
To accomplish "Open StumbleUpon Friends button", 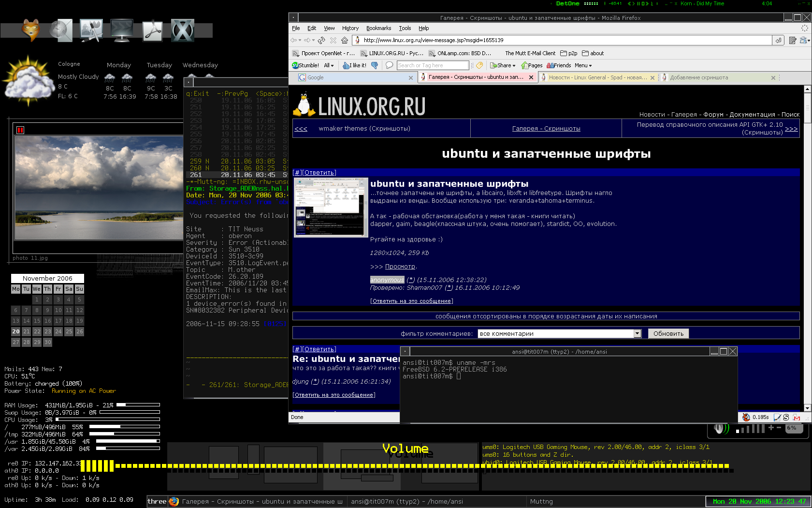I will (x=559, y=65).
